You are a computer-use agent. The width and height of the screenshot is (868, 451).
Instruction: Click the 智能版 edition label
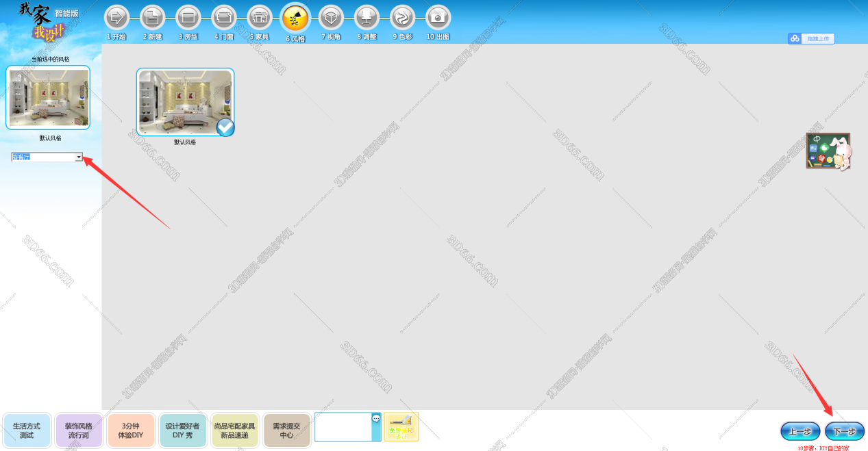[x=66, y=13]
